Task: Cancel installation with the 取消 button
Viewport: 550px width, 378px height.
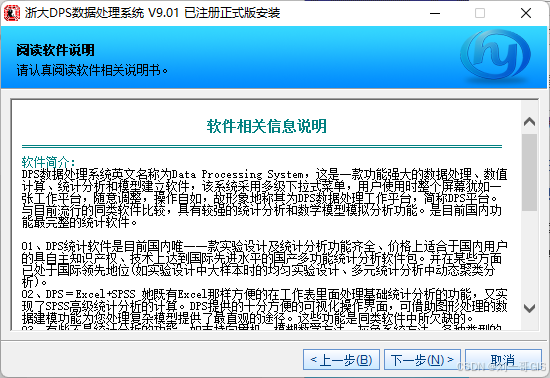Action: [503, 360]
